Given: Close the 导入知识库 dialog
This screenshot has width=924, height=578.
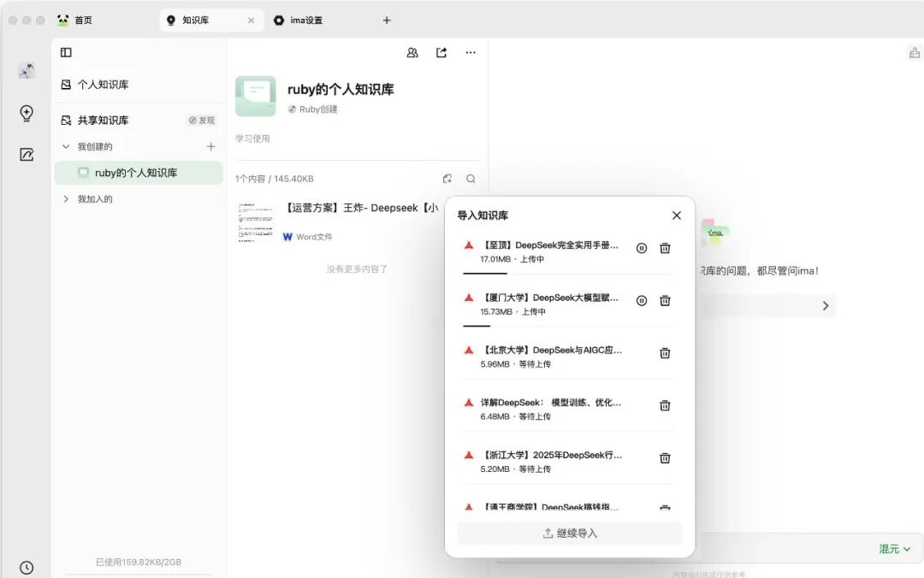Looking at the screenshot, I should (x=677, y=215).
